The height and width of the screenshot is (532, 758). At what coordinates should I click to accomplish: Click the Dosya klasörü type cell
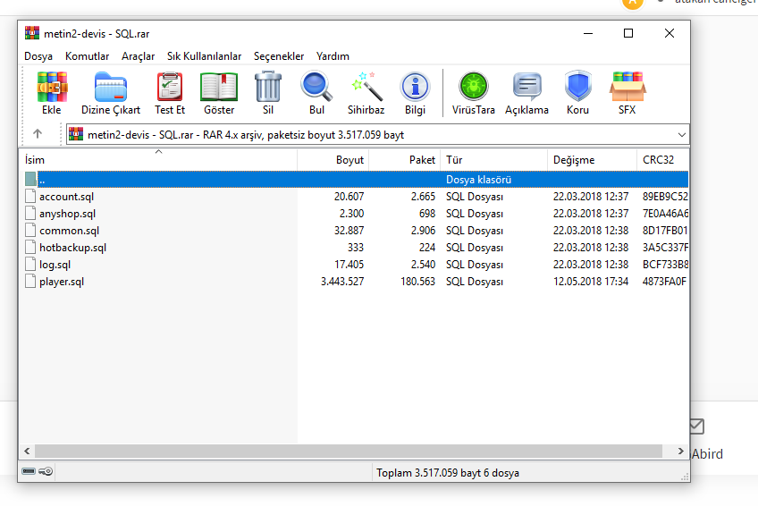point(478,180)
